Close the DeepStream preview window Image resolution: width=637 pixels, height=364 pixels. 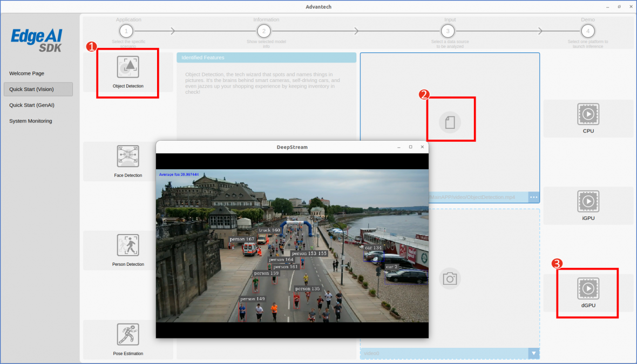coord(422,147)
